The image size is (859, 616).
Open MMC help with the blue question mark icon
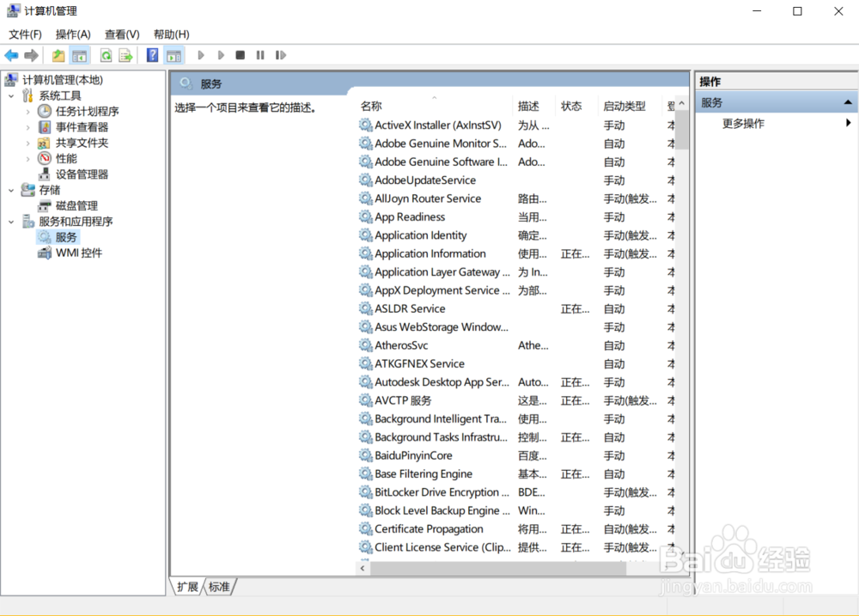(151, 54)
